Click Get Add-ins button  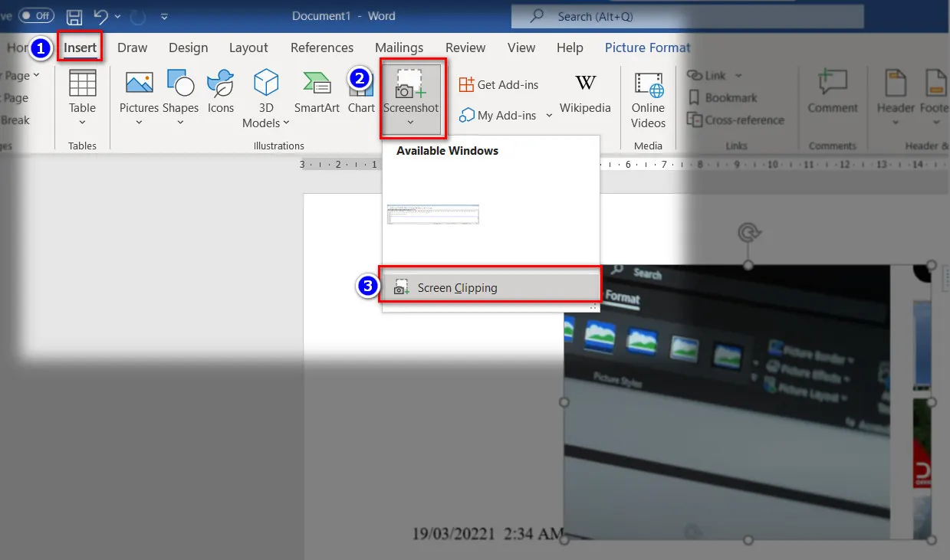coord(499,85)
